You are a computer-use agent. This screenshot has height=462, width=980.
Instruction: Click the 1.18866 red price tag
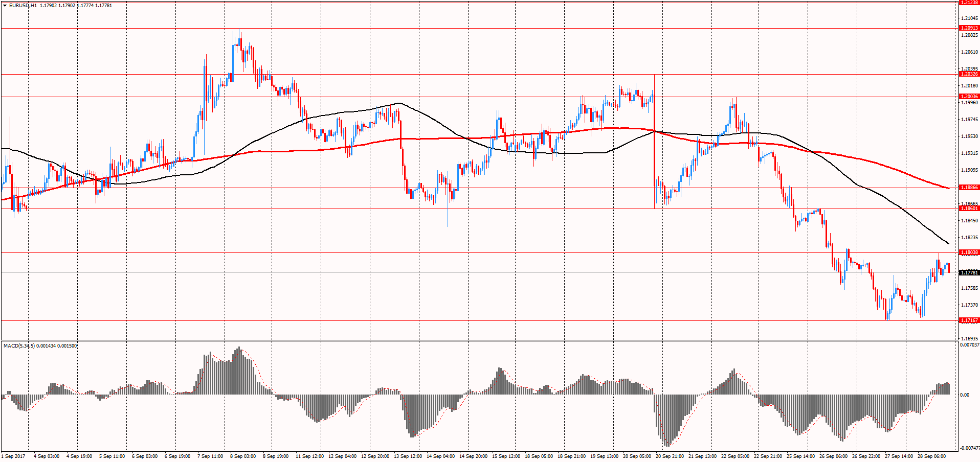point(969,188)
